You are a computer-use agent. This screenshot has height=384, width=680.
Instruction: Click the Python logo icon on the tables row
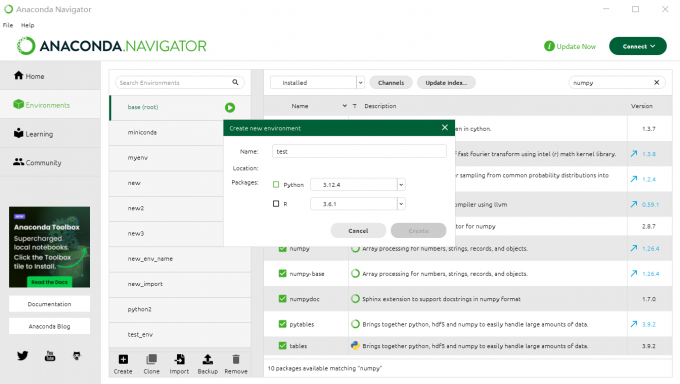[x=355, y=345]
